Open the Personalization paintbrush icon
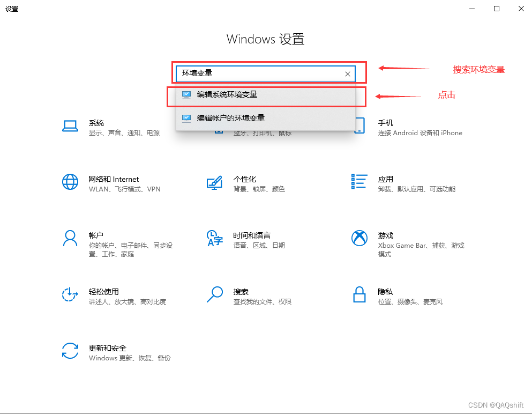Viewport: 532px width, 414px height. pyautogui.click(x=214, y=183)
